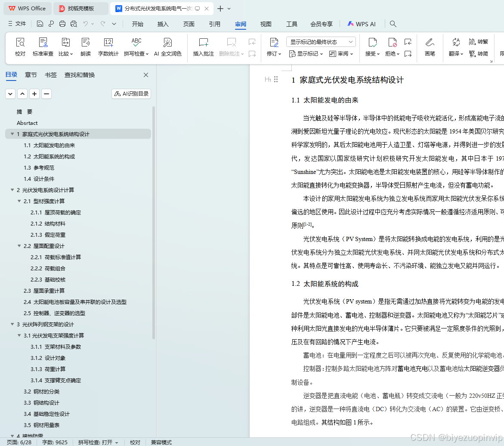The width and height of the screenshot is (504, 446).
Task: Click 繁转简 convert to simplified Chinese
Action: [478, 54]
